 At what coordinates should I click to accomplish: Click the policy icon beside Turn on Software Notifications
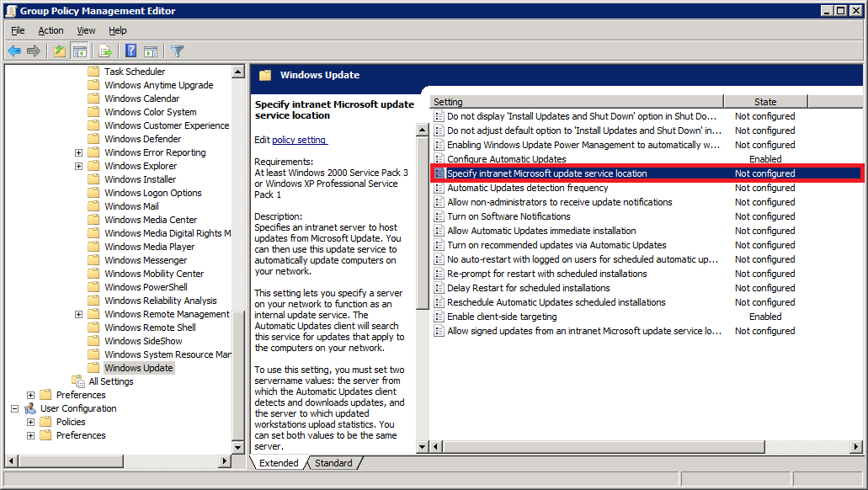(439, 216)
